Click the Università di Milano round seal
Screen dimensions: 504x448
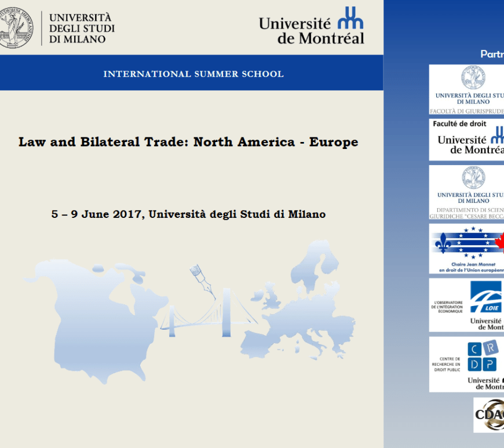pos(16,27)
